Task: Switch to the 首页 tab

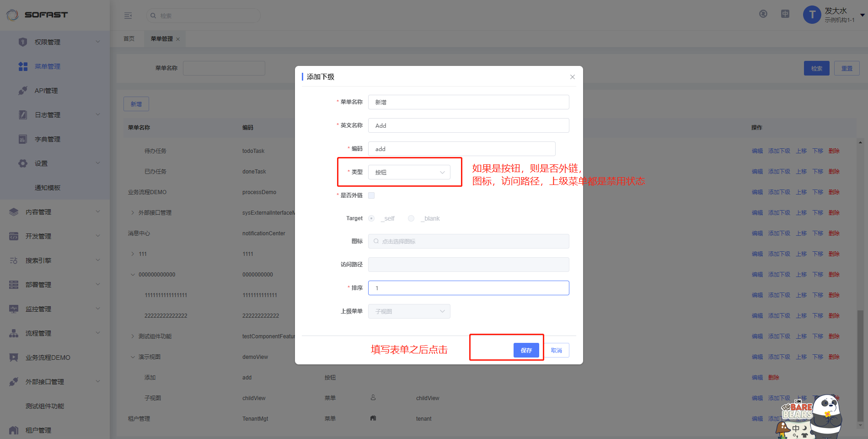Action: tap(129, 39)
